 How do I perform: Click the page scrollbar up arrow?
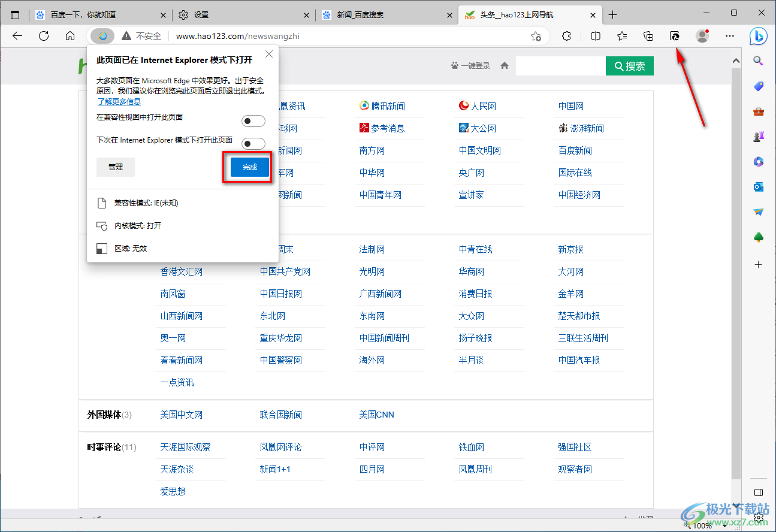(737, 61)
